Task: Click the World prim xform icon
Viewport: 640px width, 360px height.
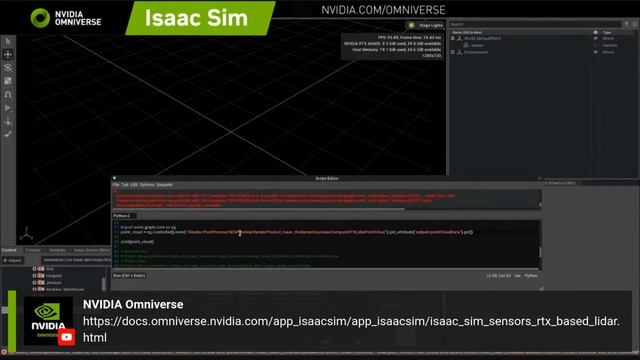Action: point(459,38)
